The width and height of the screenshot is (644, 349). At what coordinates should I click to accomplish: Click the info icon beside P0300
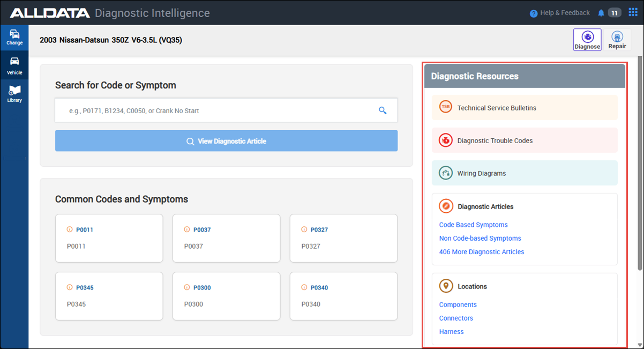187,287
